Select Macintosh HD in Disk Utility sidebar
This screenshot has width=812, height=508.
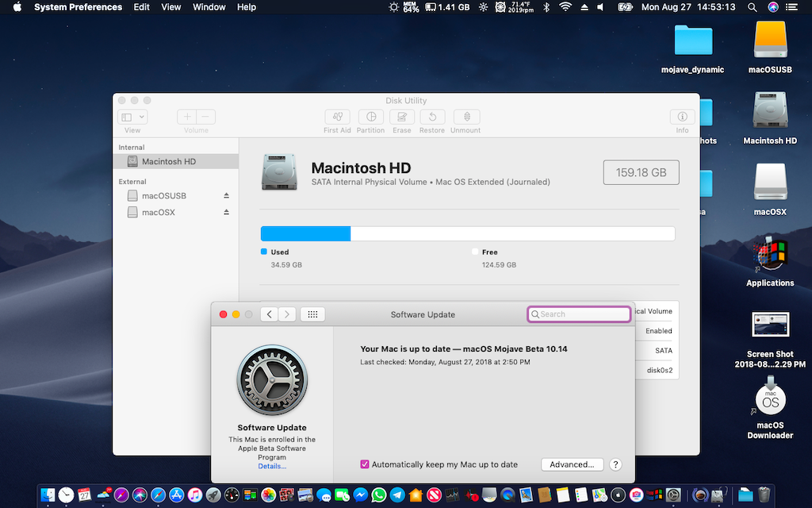(x=175, y=161)
